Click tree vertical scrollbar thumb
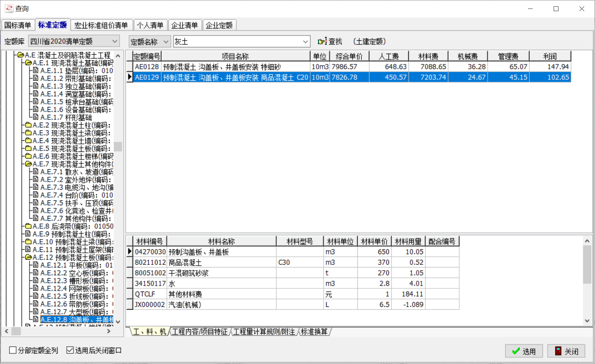The width and height of the screenshot is (595, 364). coord(118,146)
